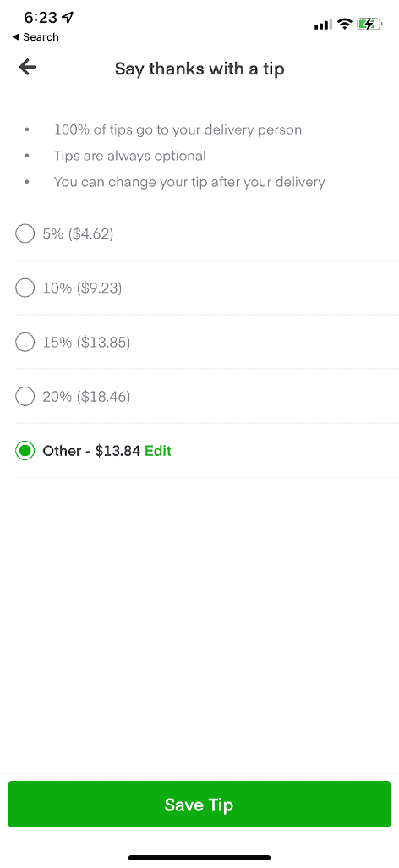Edit the custom $13.84 tip amount

158,451
